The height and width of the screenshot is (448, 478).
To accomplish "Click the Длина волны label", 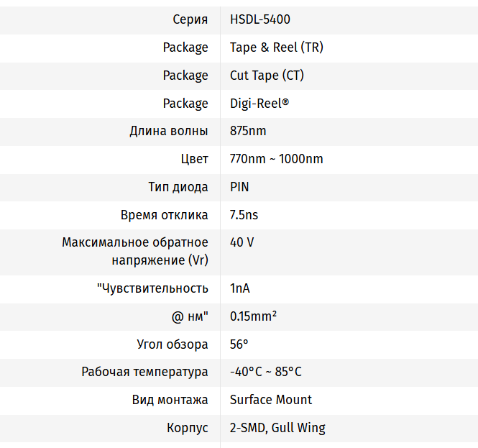I will [169, 131].
